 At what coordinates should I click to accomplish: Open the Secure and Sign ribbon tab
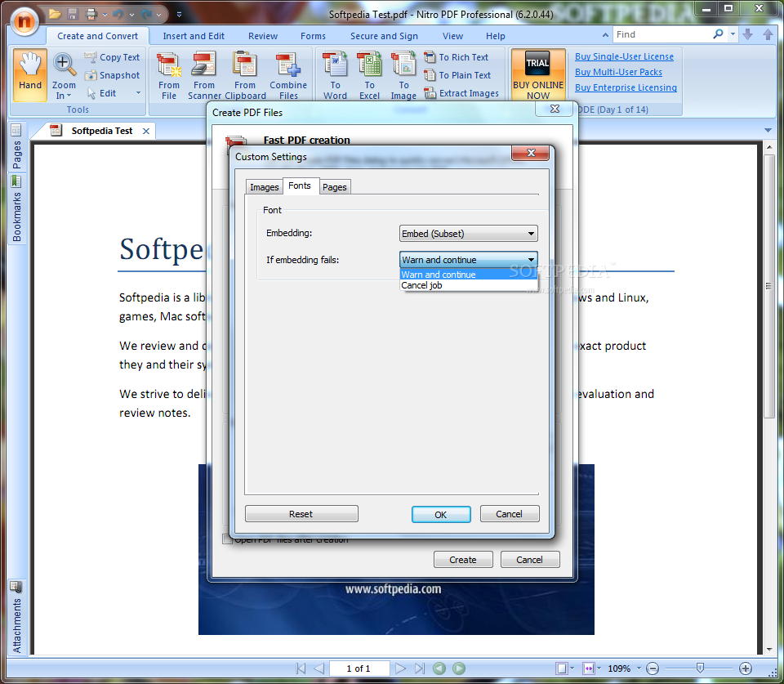384,36
